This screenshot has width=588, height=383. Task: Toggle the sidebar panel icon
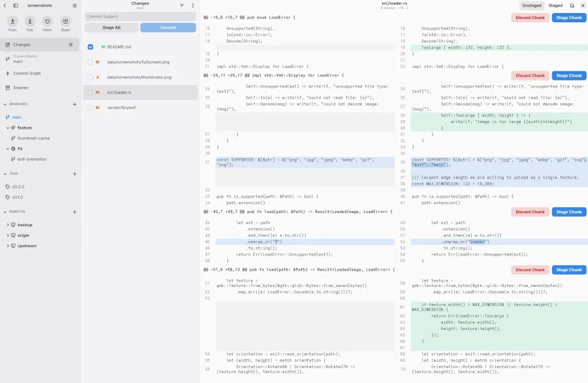[x=16, y=6]
